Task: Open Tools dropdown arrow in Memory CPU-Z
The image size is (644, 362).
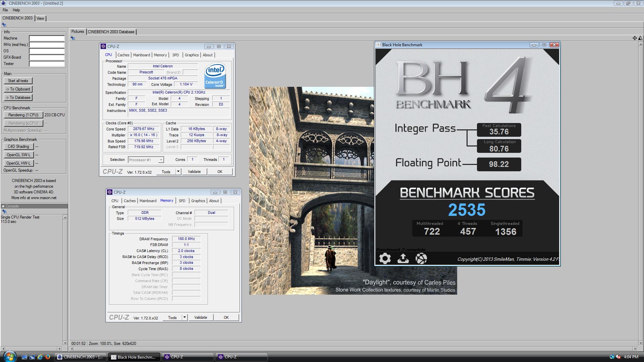Action: [x=184, y=317]
